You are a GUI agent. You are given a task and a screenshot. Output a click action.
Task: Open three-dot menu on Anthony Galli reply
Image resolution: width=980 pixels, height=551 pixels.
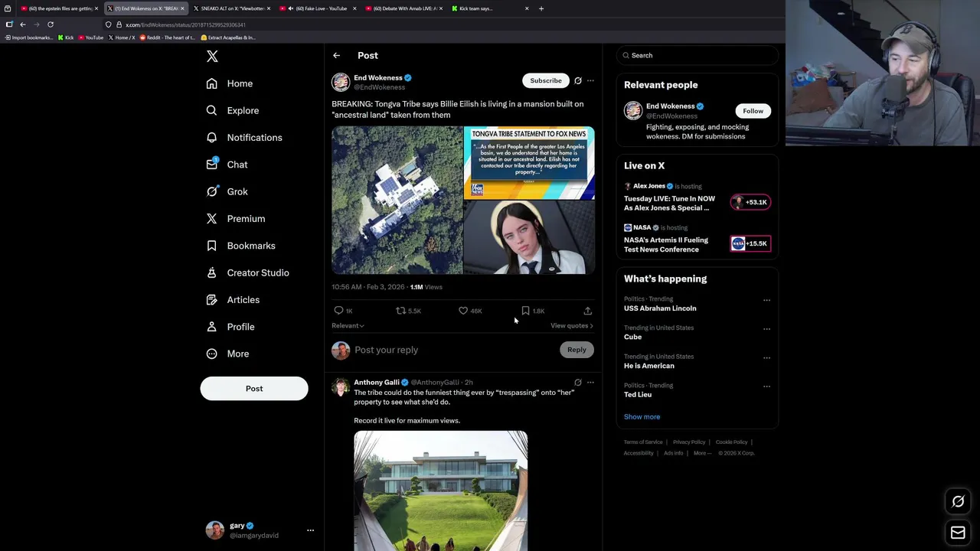click(590, 382)
